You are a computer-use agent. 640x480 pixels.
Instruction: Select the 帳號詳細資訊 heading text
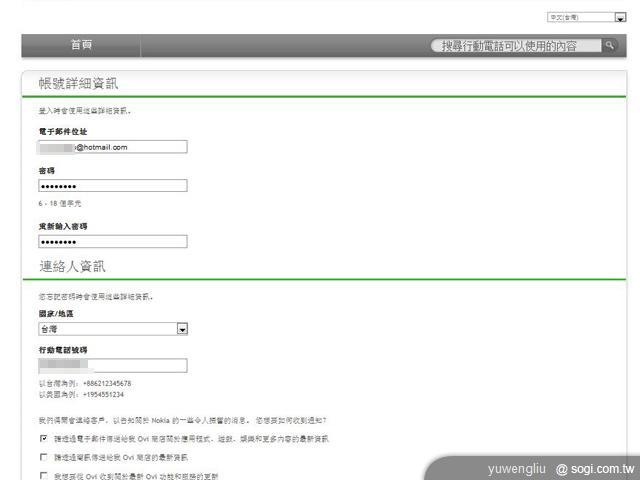pos(78,83)
